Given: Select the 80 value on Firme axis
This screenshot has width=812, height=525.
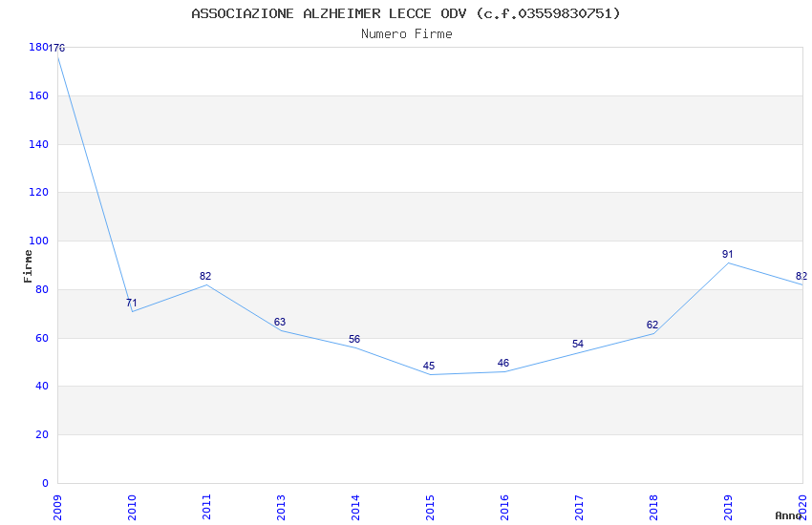Looking at the screenshot, I should (42, 289).
